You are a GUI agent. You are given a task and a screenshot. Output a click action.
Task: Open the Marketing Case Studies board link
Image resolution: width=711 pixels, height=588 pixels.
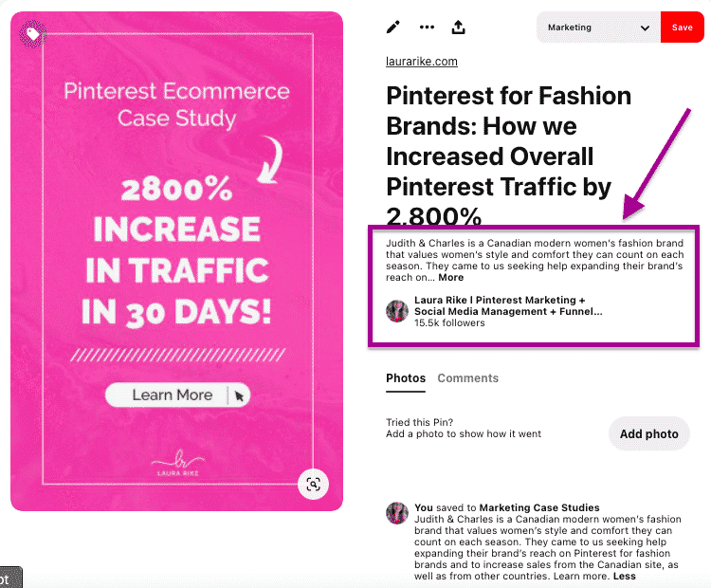click(x=539, y=507)
